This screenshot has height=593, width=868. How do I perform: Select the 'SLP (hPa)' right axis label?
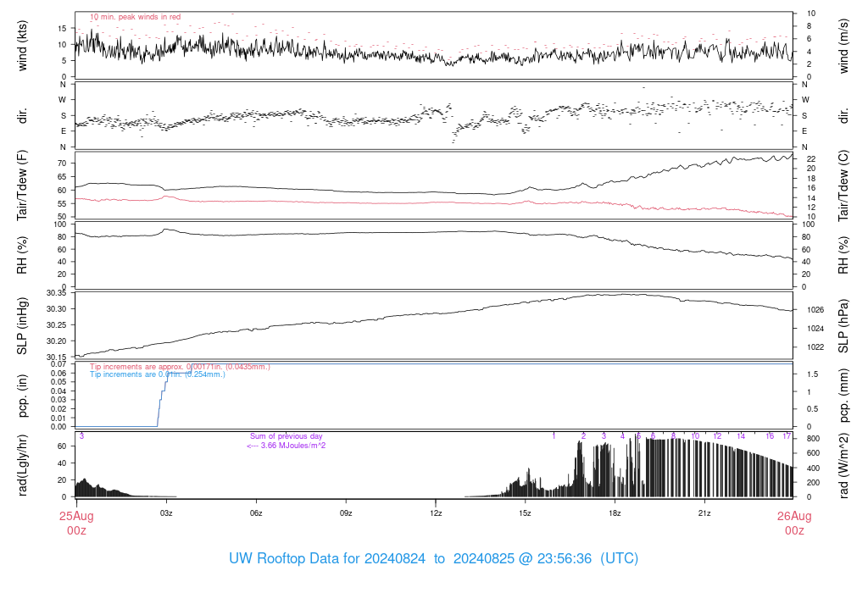coord(844,324)
